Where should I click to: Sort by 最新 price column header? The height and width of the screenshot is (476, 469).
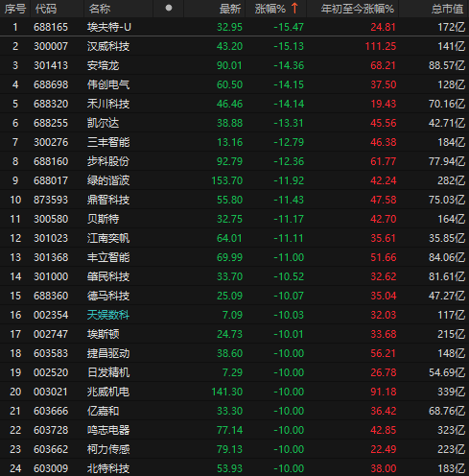click(230, 9)
